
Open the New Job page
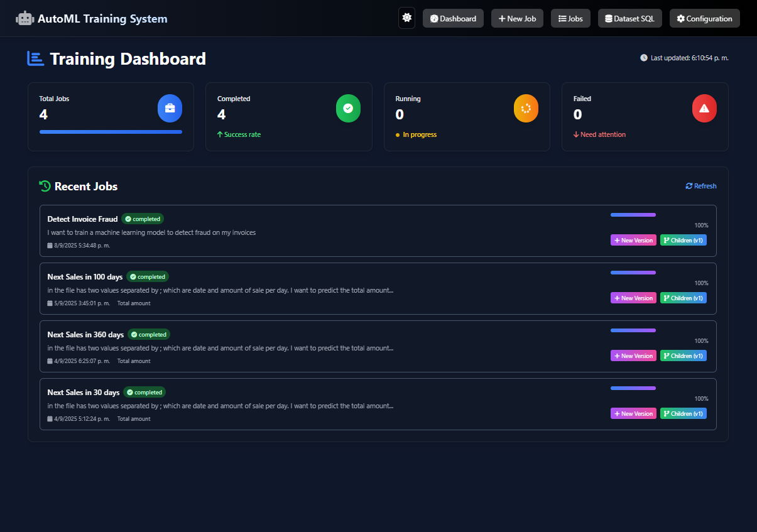point(517,19)
